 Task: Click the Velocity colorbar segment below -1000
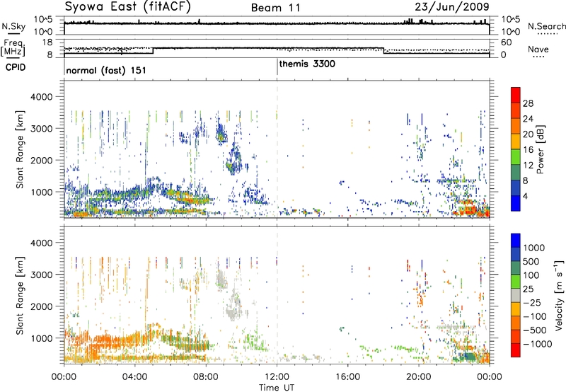point(516,350)
